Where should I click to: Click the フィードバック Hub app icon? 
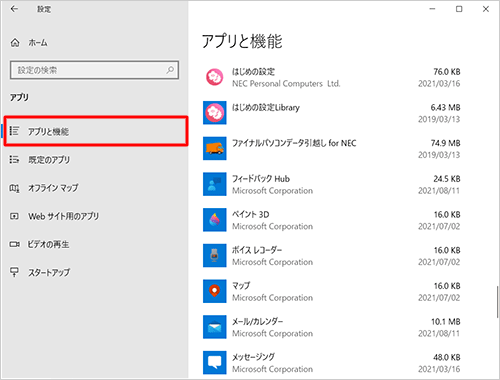pos(215,184)
